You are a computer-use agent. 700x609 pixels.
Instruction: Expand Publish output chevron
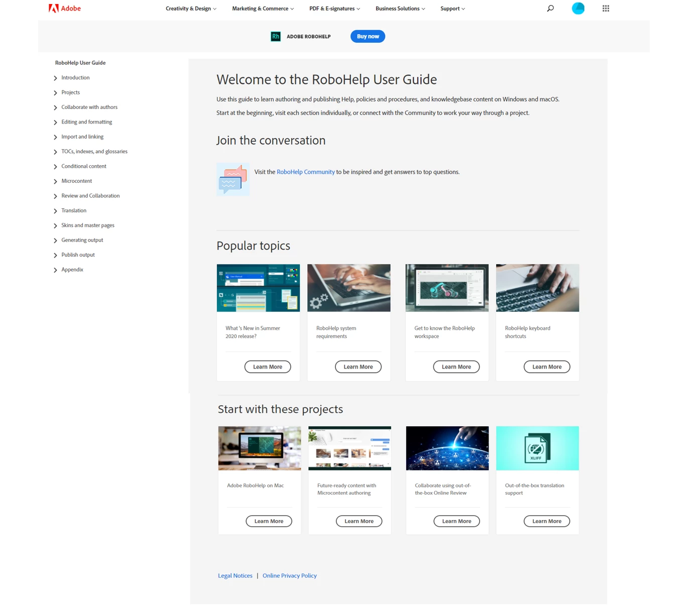(x=55, y=255)
